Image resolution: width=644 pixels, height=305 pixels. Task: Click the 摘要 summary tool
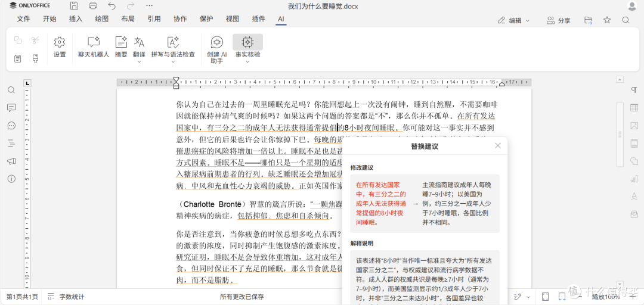(x=121, y=46)
